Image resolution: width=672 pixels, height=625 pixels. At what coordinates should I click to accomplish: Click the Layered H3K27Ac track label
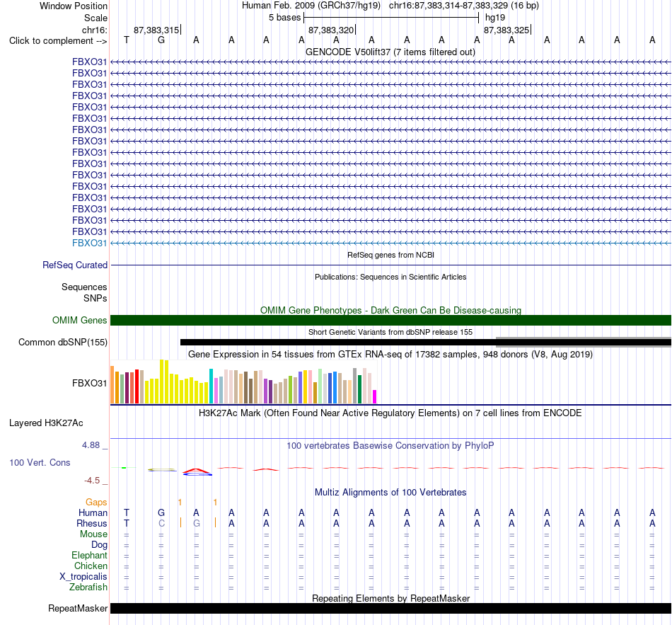tap(46, 423)
